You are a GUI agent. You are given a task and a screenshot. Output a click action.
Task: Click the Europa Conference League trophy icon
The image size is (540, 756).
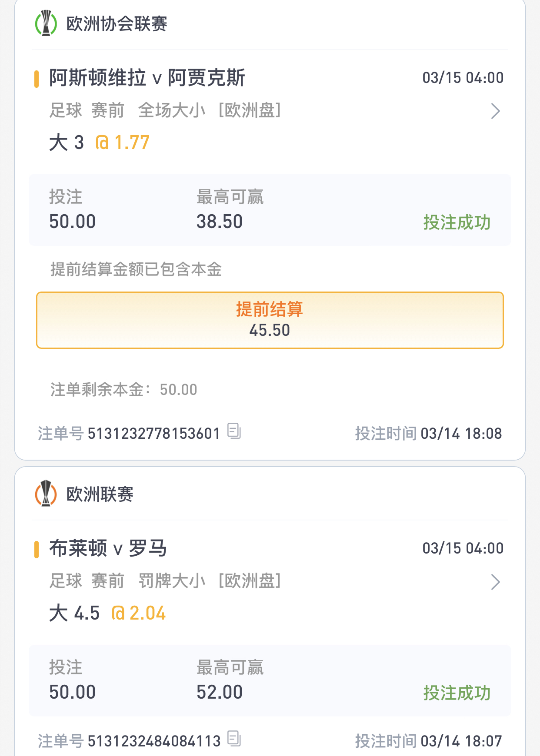(46, 23)
